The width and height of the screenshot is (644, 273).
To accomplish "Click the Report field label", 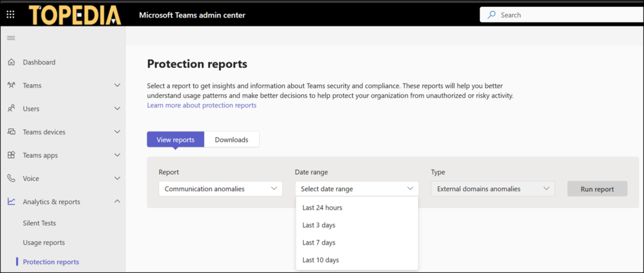I will (x=169, y=172).
